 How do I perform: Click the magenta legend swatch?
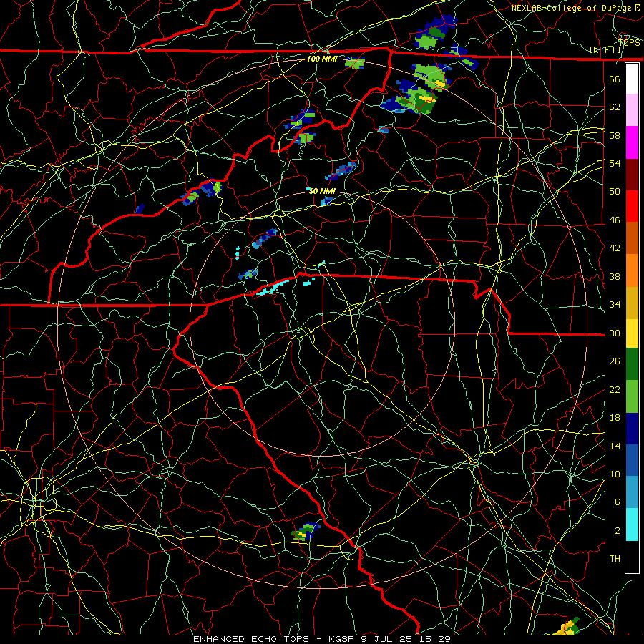(x=632, y=142)
